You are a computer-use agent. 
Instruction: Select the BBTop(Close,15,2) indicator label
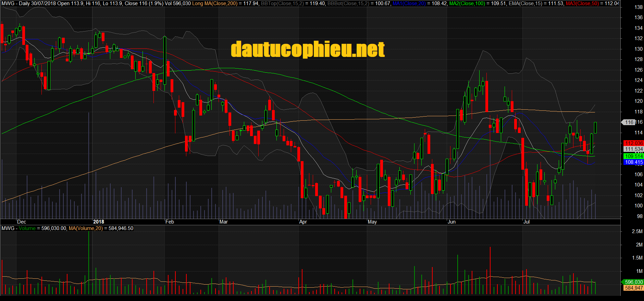click(282, 3)
